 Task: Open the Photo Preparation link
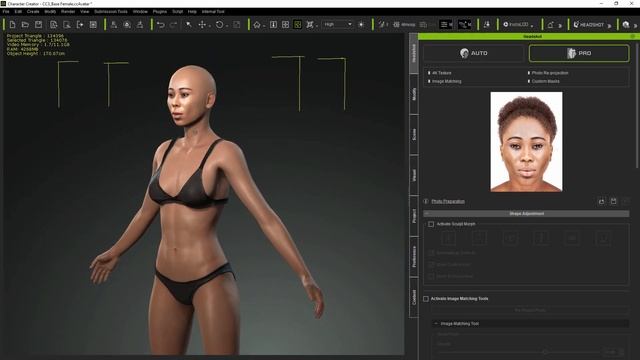(x=448, y=201)
